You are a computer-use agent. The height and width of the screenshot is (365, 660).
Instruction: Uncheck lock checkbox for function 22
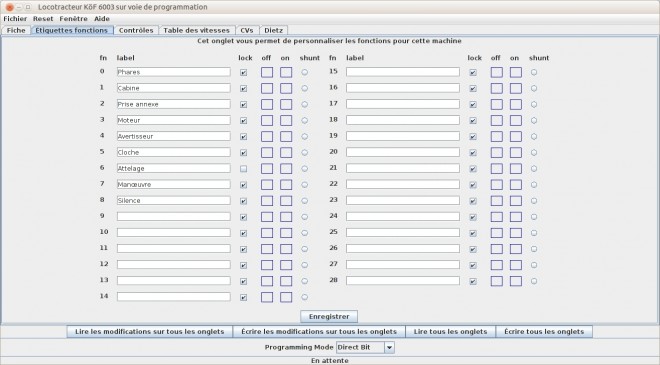pyautogui.click(x=473, y=185)
